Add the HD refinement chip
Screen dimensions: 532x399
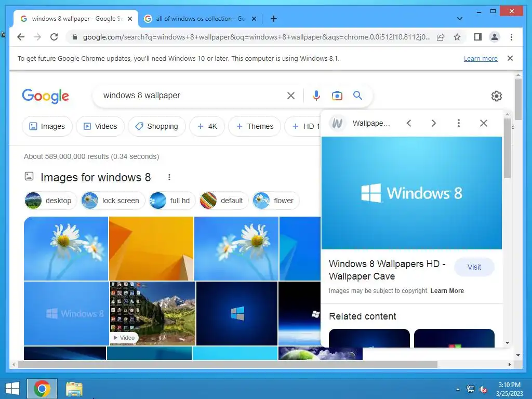(x=303, y=126)
